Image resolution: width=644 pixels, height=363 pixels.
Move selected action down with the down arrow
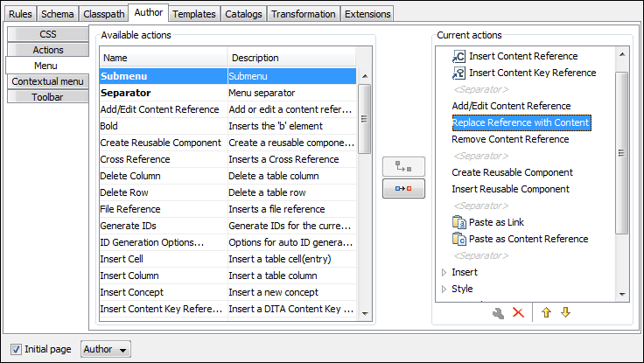coord(565,312)
